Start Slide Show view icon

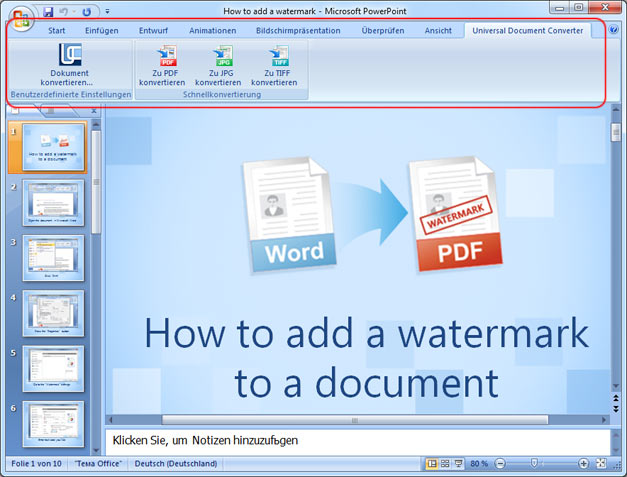458,464
